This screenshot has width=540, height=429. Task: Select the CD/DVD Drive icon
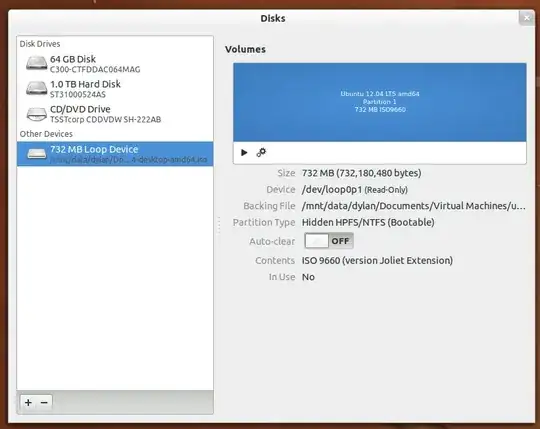(37, 114)
